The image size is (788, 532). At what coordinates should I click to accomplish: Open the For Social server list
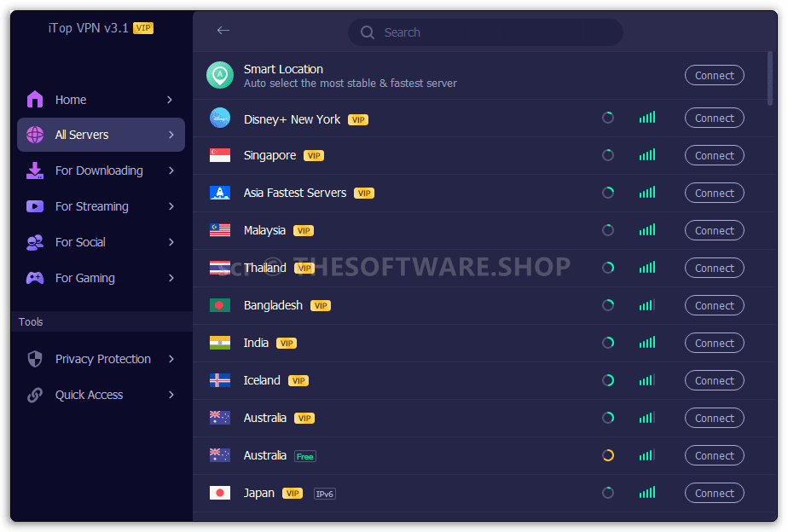coord(101,242)
